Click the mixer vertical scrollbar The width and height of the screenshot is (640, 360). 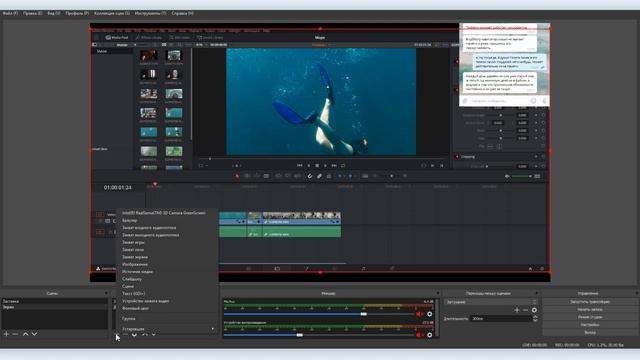438,318
